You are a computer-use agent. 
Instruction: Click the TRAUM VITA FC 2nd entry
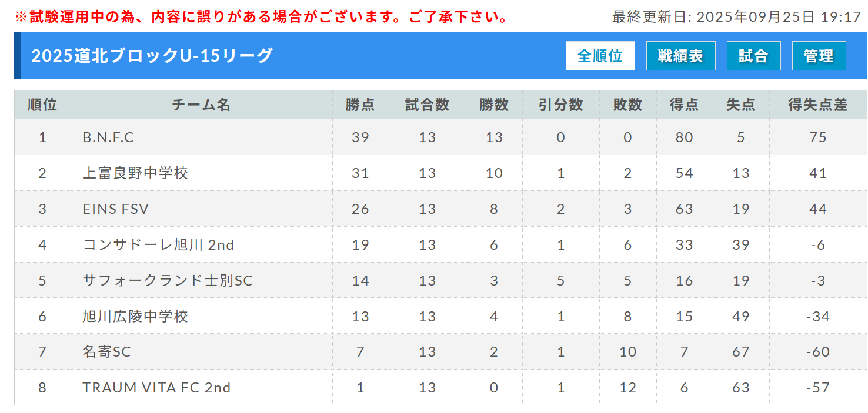pos(156,388)
